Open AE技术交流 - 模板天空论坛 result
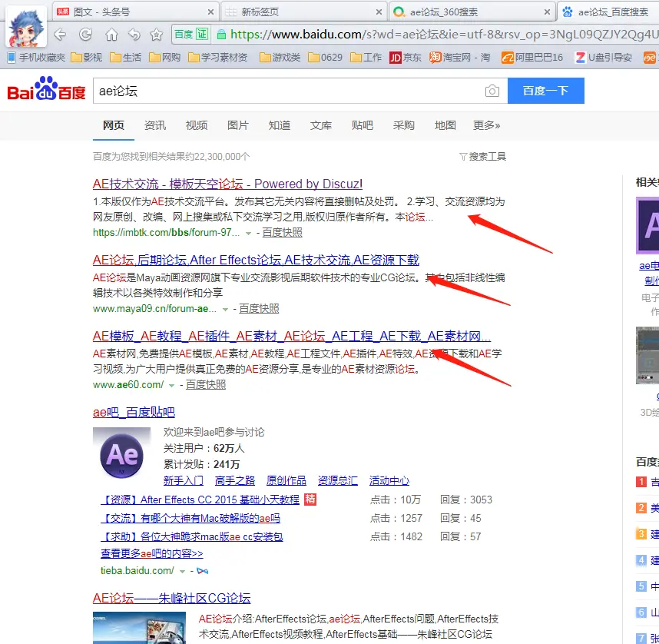 point(227,184)
